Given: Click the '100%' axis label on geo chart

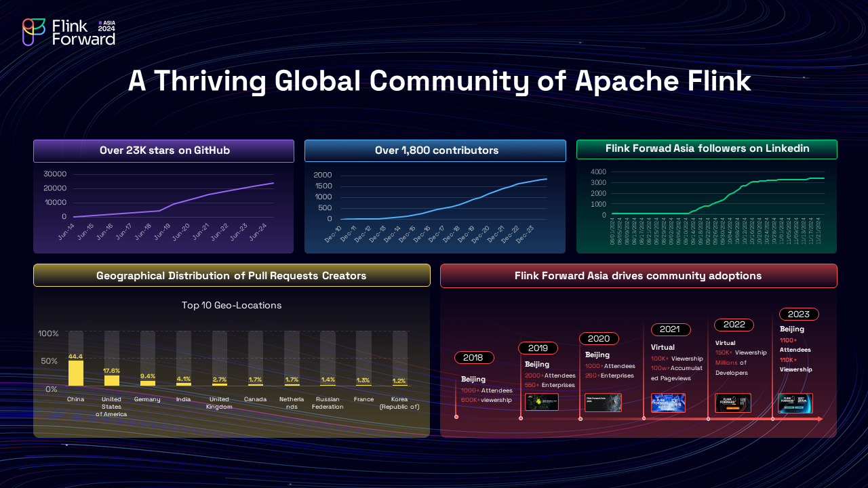Looking at the screenshot, I should click(49, 333).
